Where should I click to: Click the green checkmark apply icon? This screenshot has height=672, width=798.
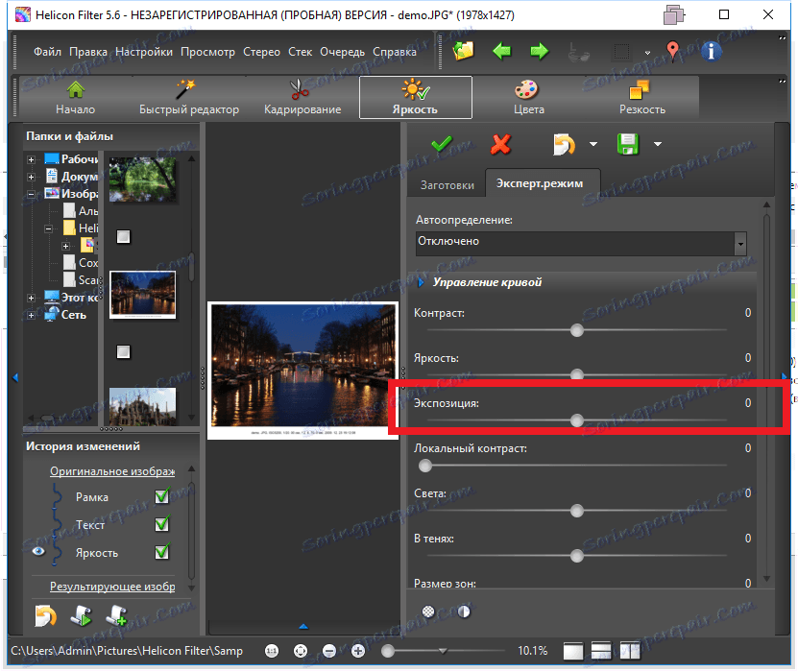pos(442,144)
